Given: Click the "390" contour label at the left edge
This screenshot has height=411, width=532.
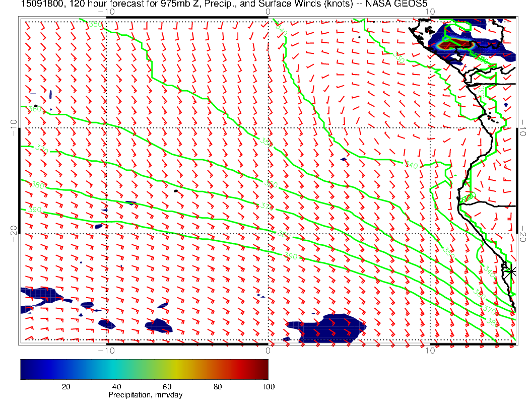Looking at the screenshot, I should pyautogui.click(x=35, y=210).
